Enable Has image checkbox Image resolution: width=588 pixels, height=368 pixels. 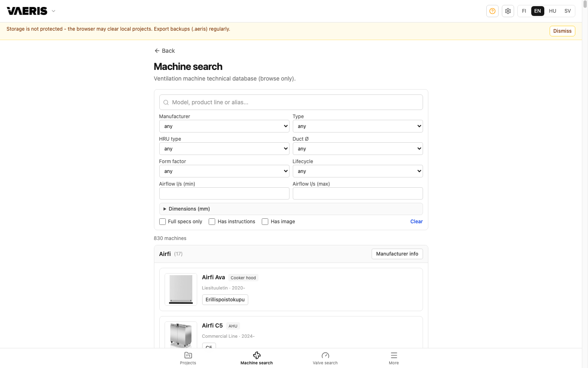(265, 222)
